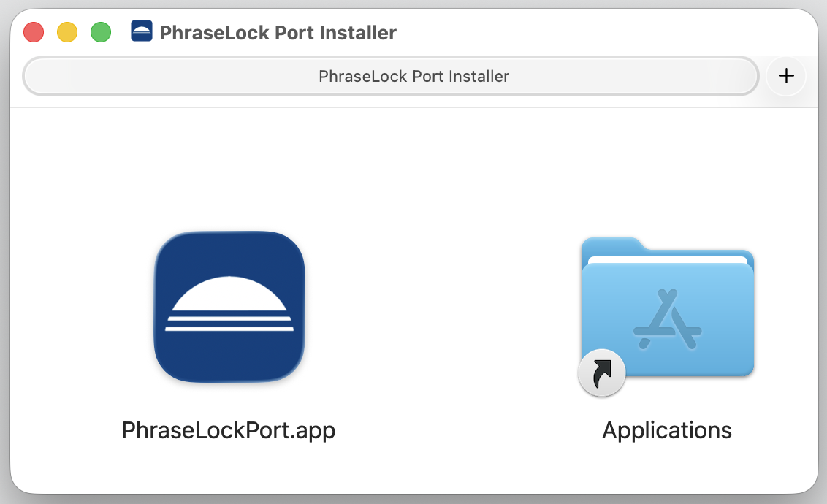Close the installer window with the red button

coord(34,32)
